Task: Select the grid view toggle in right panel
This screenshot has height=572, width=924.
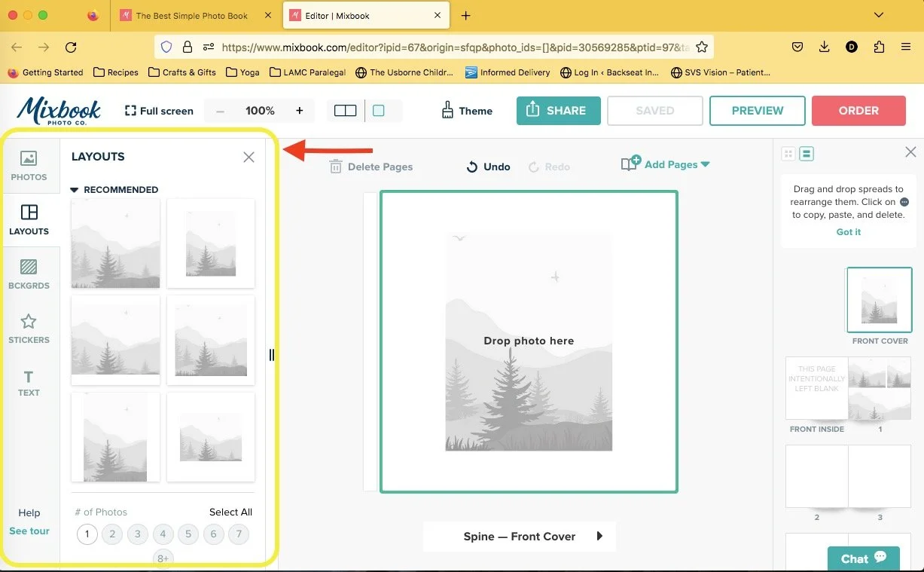Action: pos(788,153)
